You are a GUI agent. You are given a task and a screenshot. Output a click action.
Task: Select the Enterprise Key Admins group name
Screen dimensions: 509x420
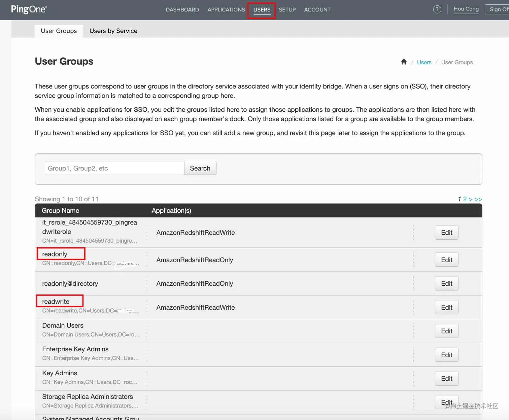click(x=75, y=349)
